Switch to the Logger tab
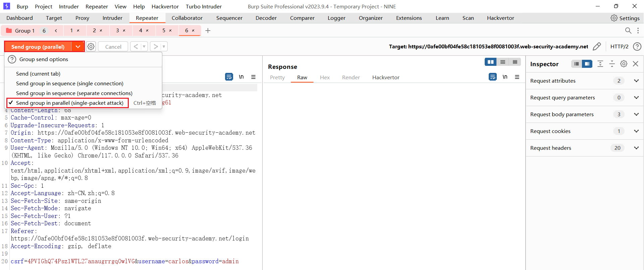This screenshot has width=644, height=270. tap(336, 18)
